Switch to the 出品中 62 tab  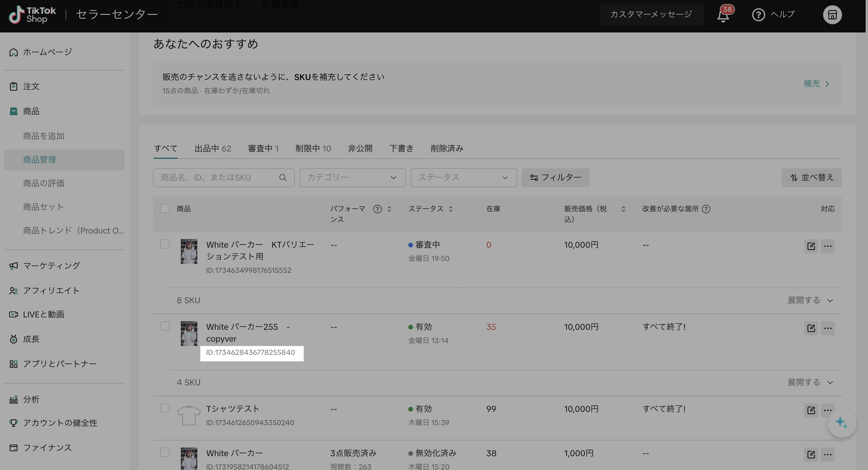[213, 148]
